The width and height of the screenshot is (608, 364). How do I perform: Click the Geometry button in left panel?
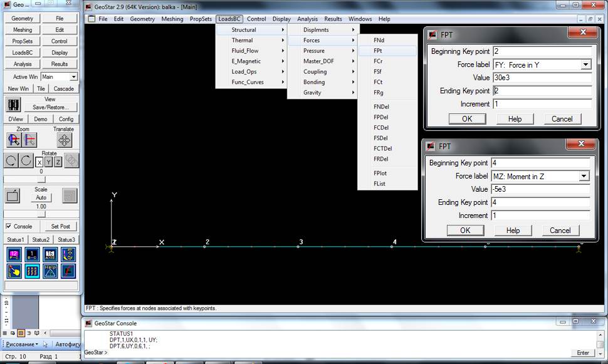tap(22, 18)
